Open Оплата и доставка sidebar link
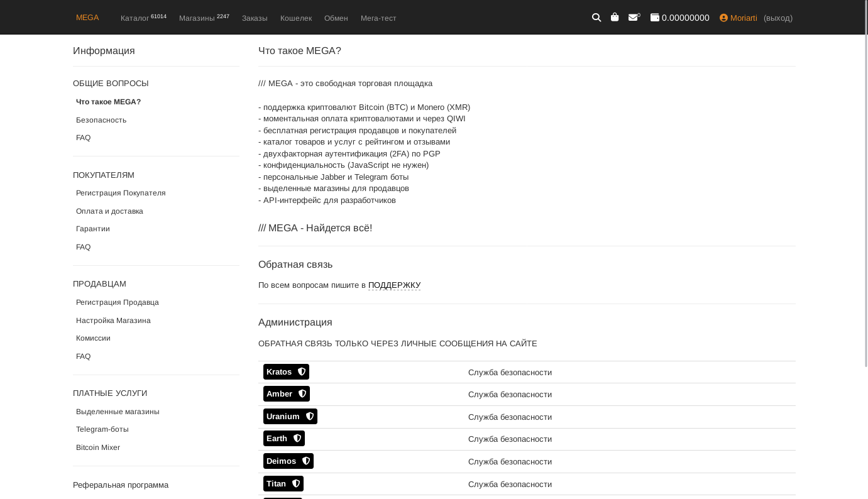The width and height of the screenshot is (868, 499). (109, 211)
